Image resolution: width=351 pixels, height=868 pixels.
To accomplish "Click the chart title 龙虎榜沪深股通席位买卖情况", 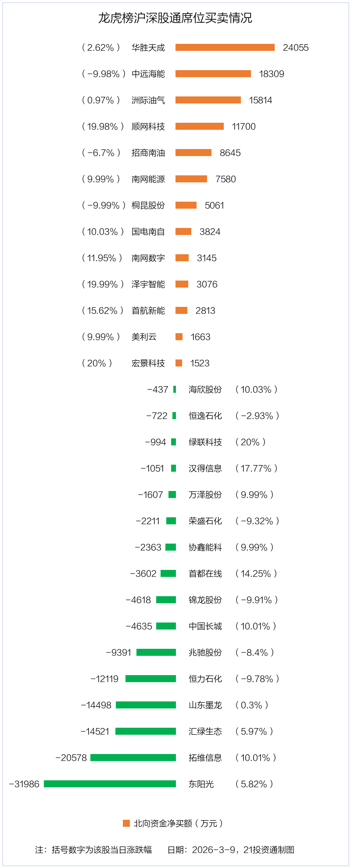I will (175, 18).
